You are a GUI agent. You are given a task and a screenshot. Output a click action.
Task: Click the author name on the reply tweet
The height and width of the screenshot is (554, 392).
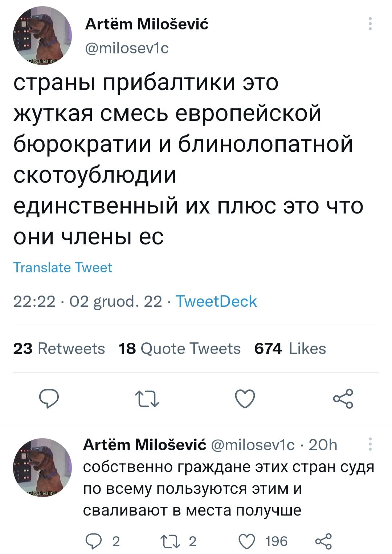[x=145, y=444]
